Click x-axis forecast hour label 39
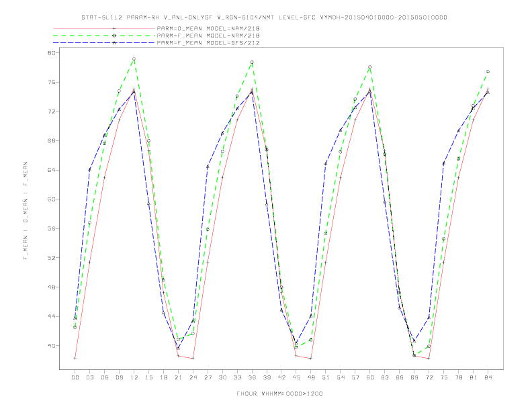This screenshot has width=532, height=411. pyautogui.click(x=267, y=377)
